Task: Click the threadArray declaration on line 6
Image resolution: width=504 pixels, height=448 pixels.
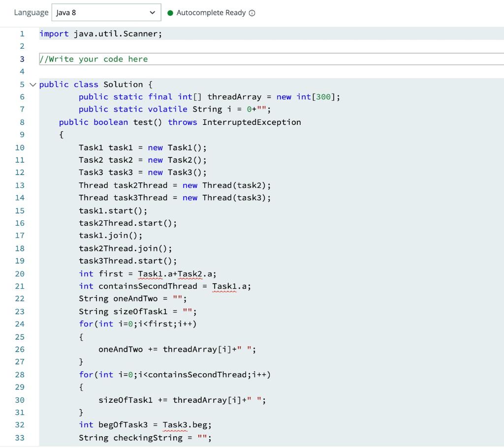Action: click(209, 97)
